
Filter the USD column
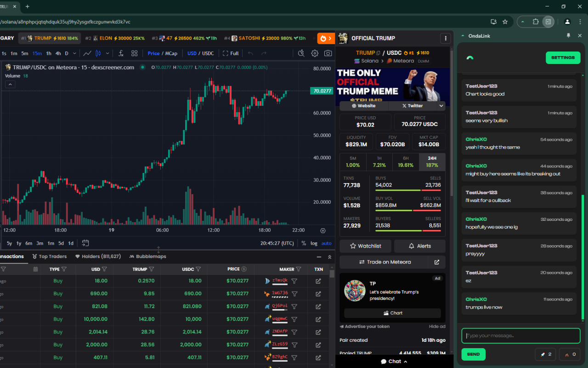tap(104, 269)
